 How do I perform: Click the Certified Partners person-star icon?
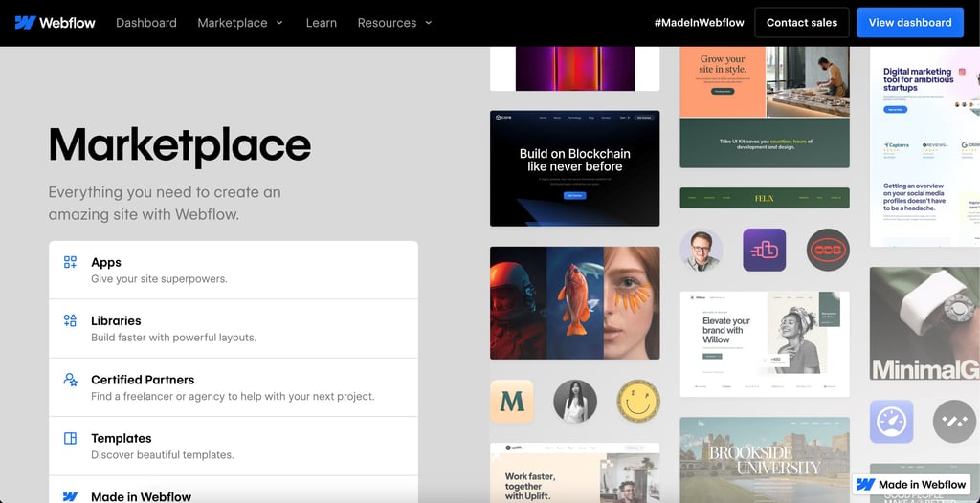pyautogui.click(x=70, y=380)
